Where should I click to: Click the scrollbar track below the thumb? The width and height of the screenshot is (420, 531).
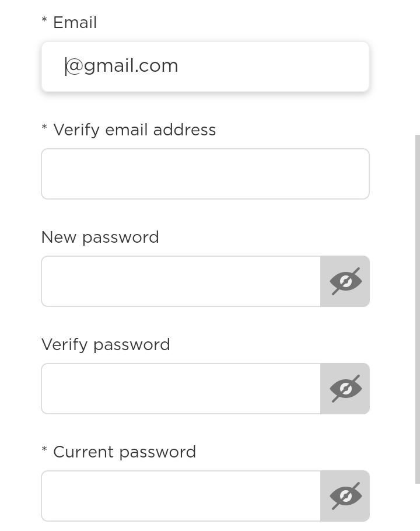click(418, 507)
